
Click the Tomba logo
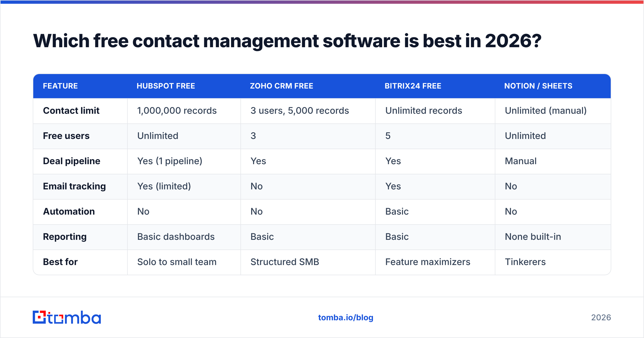(67, 317)
